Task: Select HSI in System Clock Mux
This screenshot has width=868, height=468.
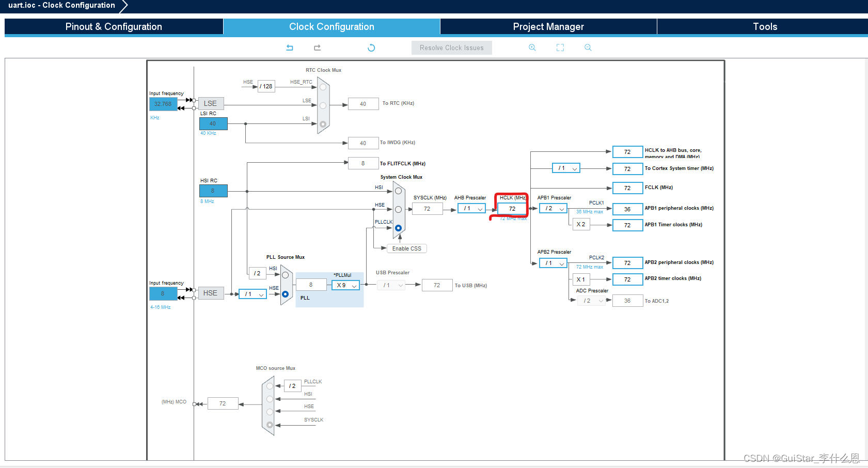Action: click(398, 191)
